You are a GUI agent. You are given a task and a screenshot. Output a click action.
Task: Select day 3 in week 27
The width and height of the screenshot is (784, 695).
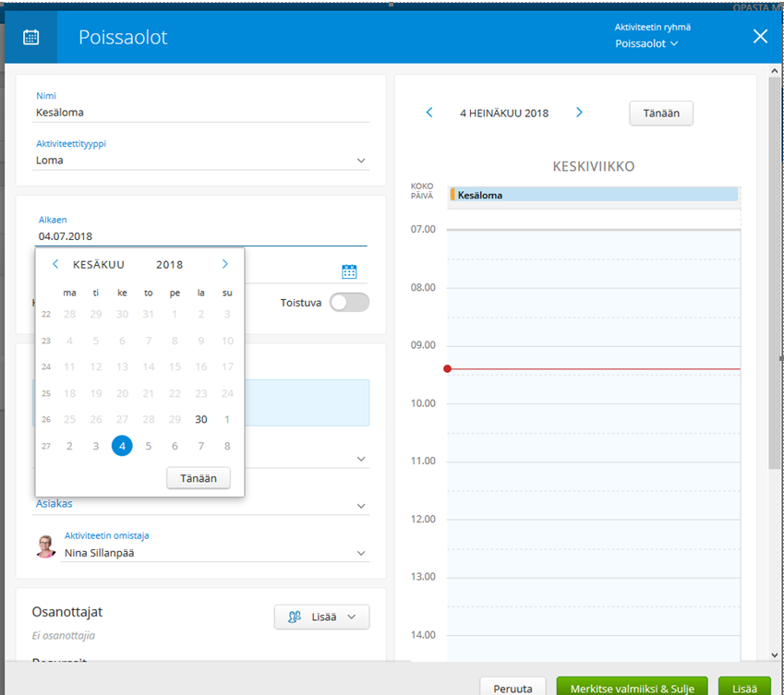(x=95, y=446)
